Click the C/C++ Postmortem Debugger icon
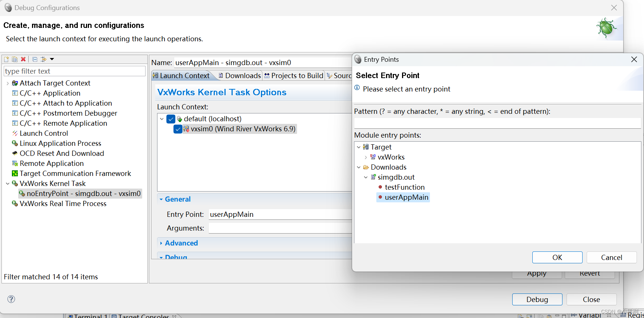This screenshot has width=644, height=318. (x=15, y=113)
